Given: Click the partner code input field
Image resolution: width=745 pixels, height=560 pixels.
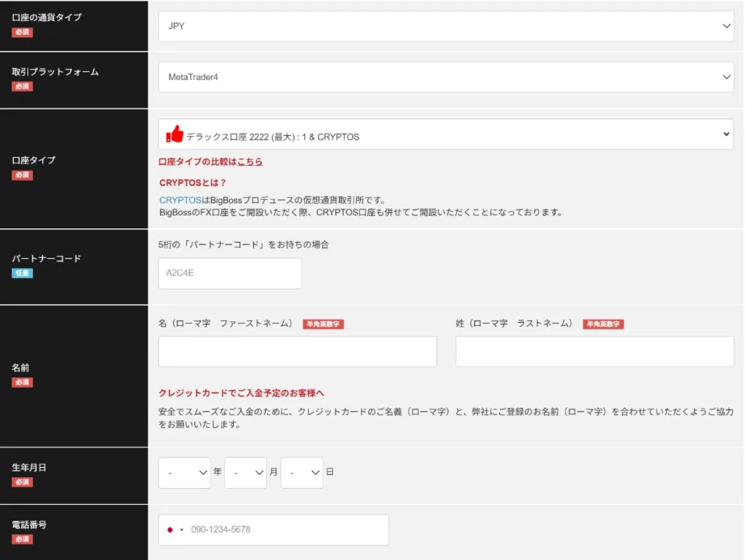Looking at the screenshot, I should [x=230, y=273].
